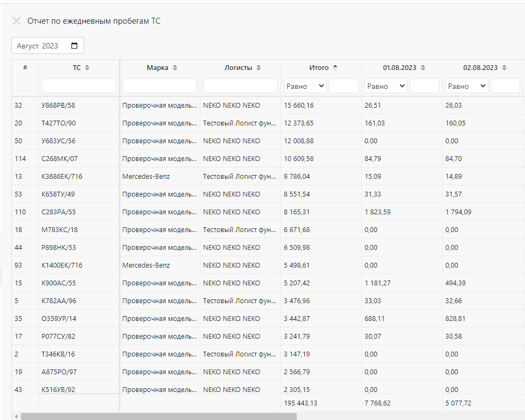Select the row for У868РВ/58

pyautogui.click(x=268, y=105)
